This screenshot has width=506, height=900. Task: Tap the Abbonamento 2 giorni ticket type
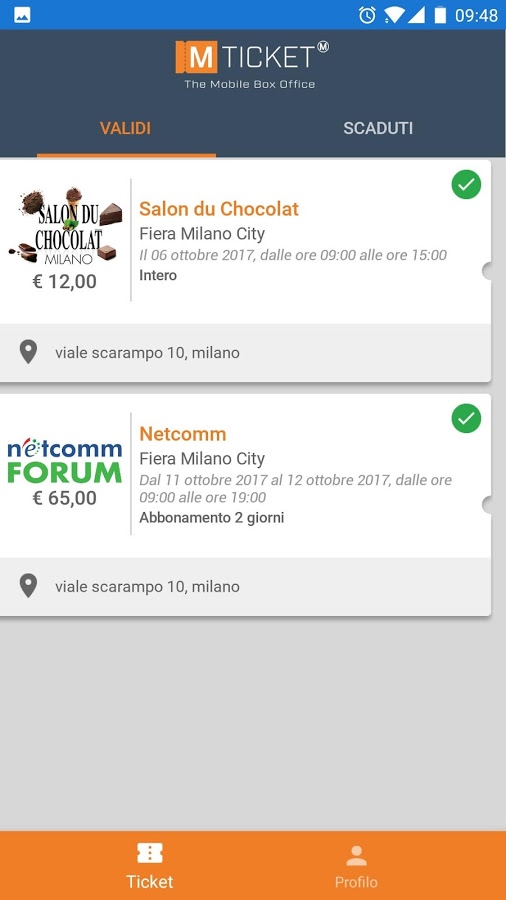coord(212,518)
